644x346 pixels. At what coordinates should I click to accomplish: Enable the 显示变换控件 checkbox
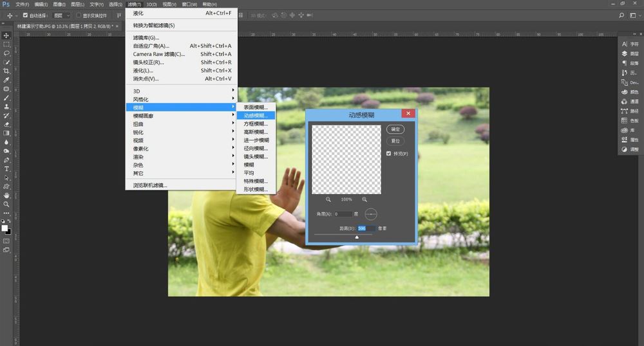click(x=79, y=15)
